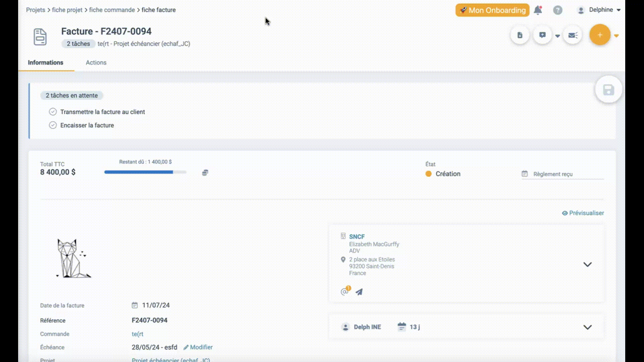Click the notifications bell icon
This screenshot has height=362, width=644.
(x=538, y=10)
